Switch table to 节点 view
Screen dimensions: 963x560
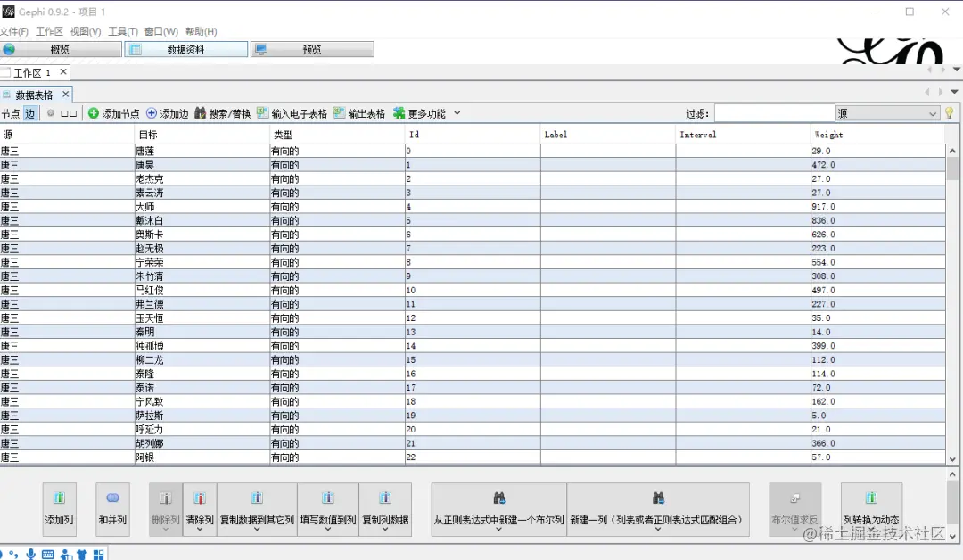tap(11, 113)
